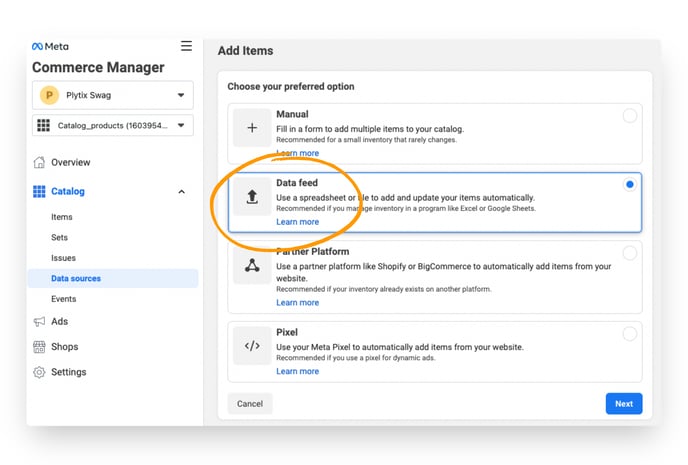688x465 pixels.
Task: Click 'Recommended if your inventory already exists' text
Action: [383, 289]
